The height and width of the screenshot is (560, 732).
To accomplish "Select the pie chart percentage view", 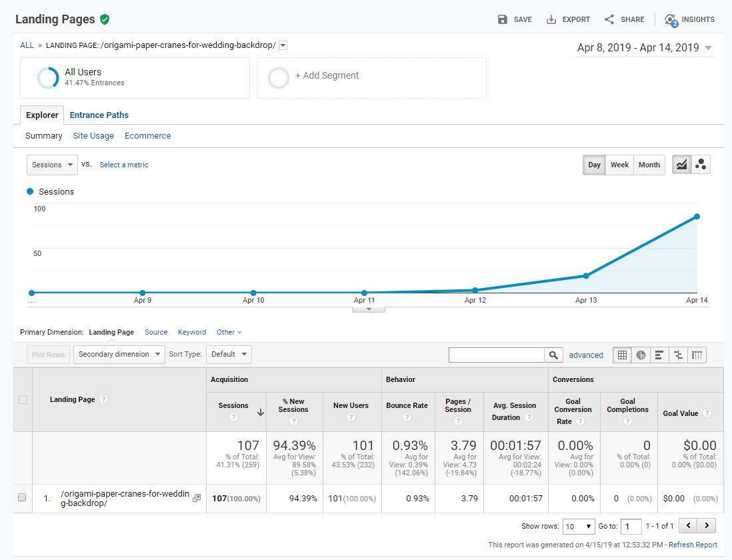I will pyautogui.click(x=641, y=355).
